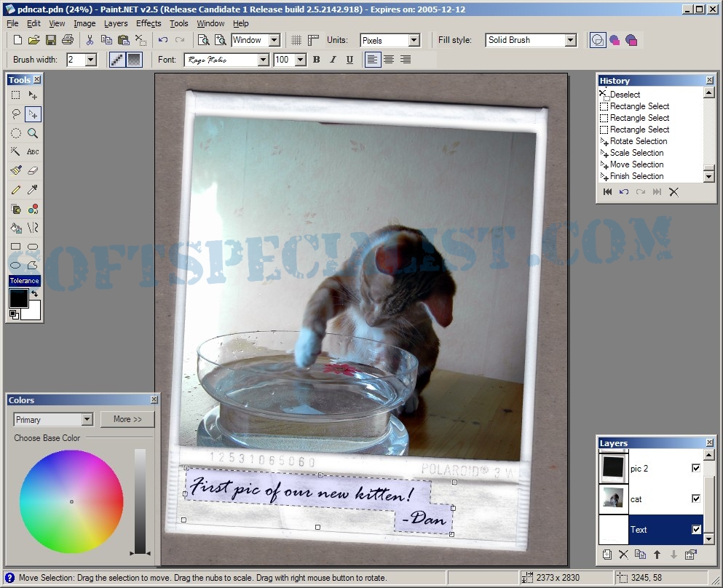Click the More >> button in Colors
The image size is (723, 588).
[x=127, y=419]
